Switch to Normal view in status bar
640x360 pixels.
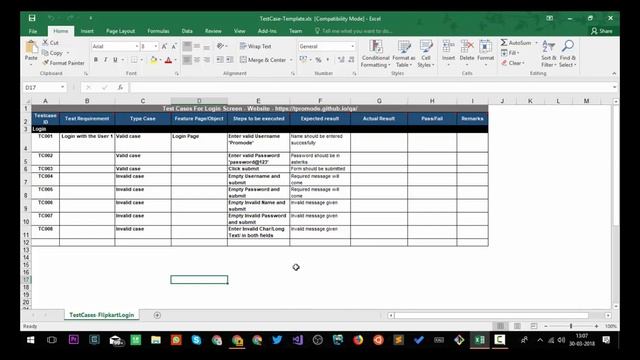tap(500, 326)
